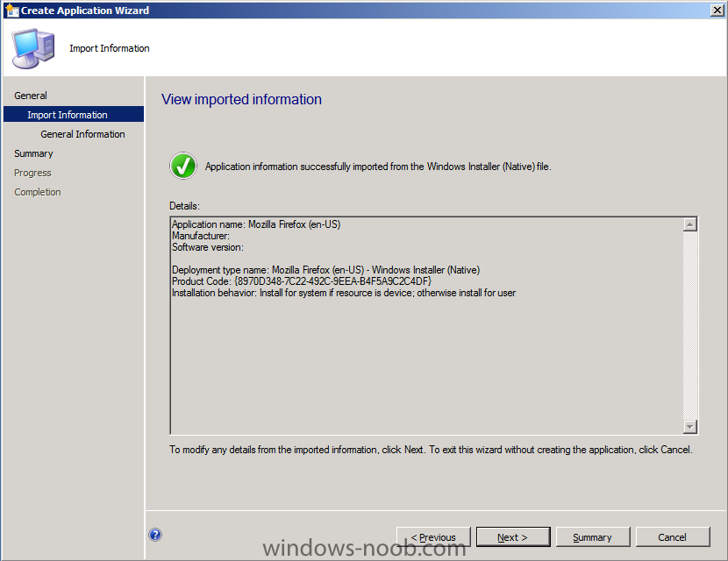Click the Manufacturer line in details
This screenshot has width=728, height=561.
[x=201, y=236]
